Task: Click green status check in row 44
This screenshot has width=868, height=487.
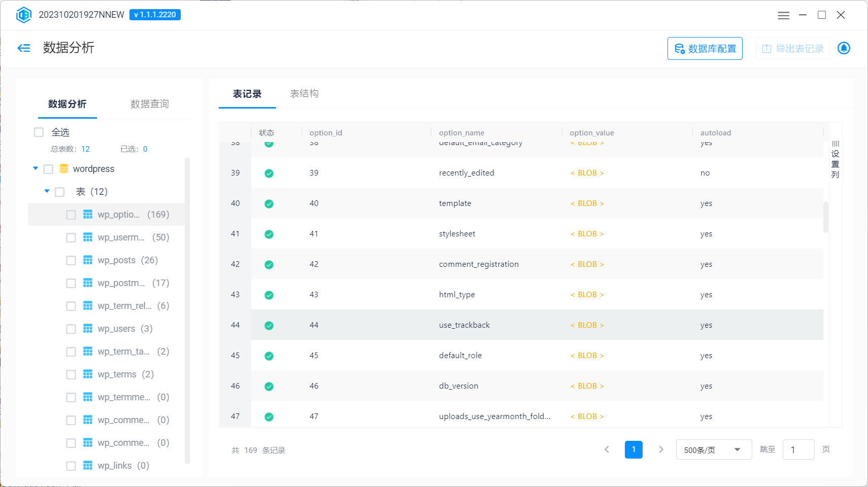Action: pyautogui.click(x=269, y=326)
